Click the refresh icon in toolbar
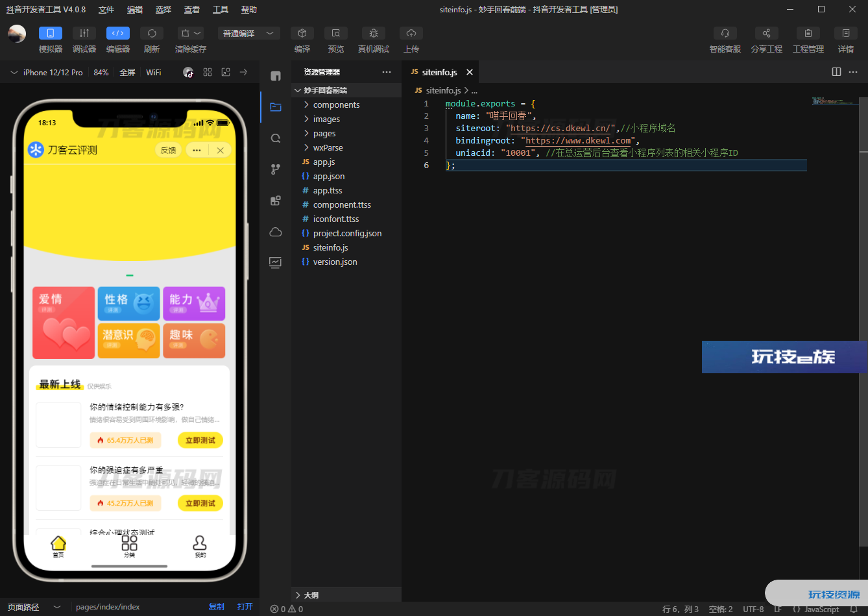 pos(152,33)
